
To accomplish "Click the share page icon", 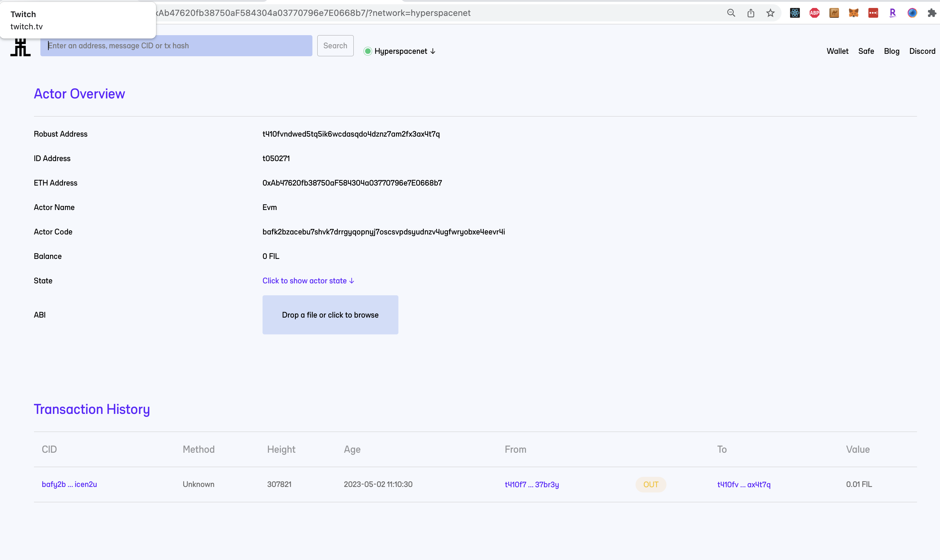I will (751, 13).
